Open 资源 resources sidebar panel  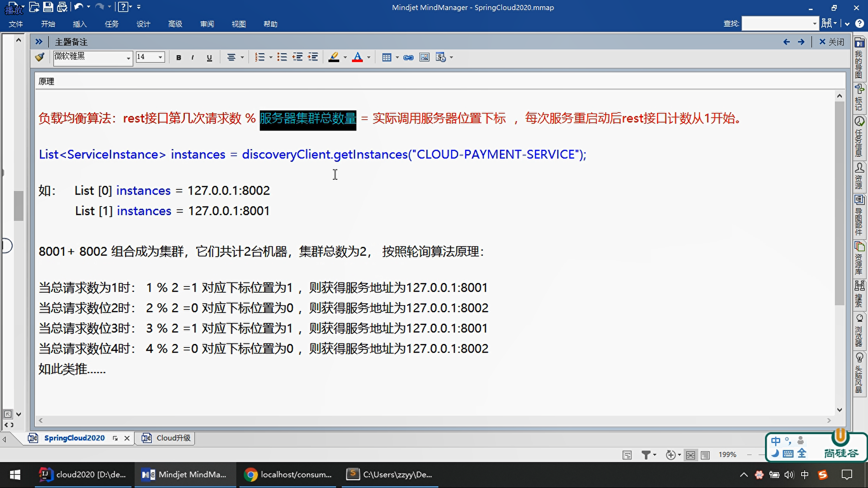click(859, 176)
